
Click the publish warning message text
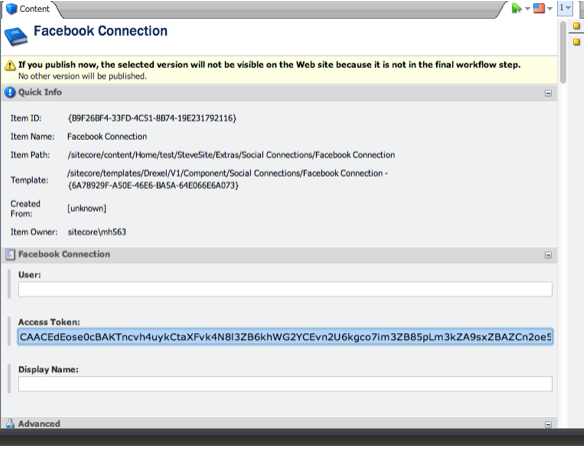(269, 65)
